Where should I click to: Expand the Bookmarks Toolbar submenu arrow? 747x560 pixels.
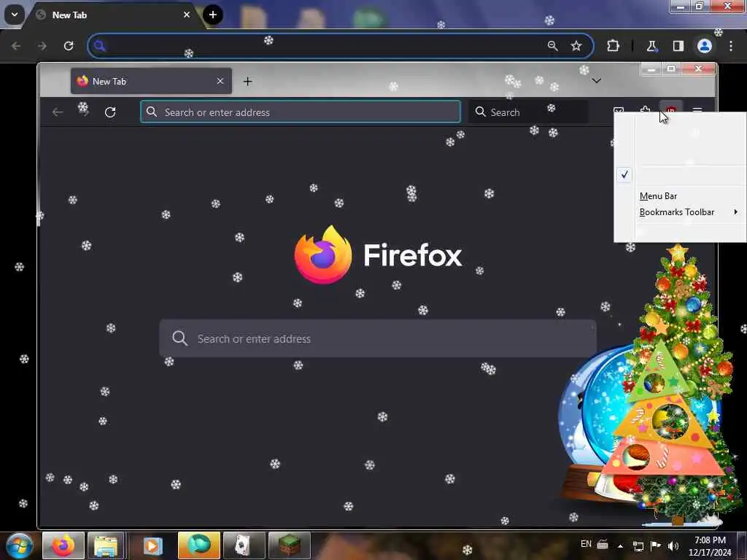tap(736, 212)
